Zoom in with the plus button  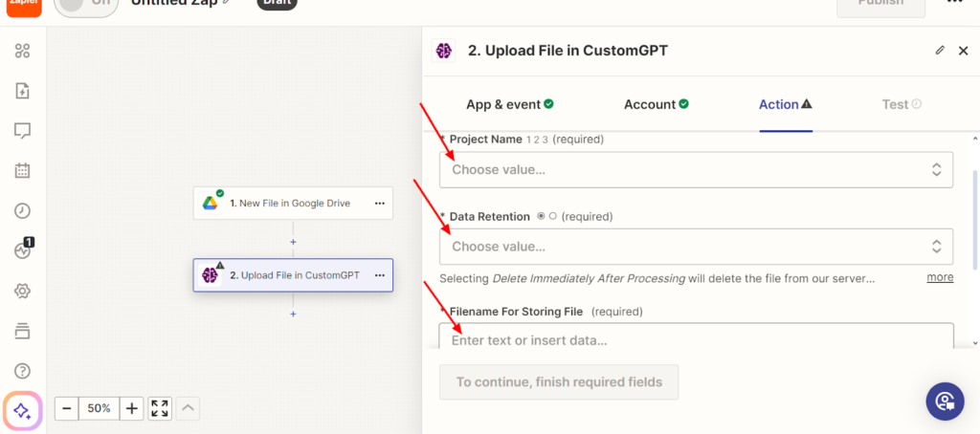[131, 409]
